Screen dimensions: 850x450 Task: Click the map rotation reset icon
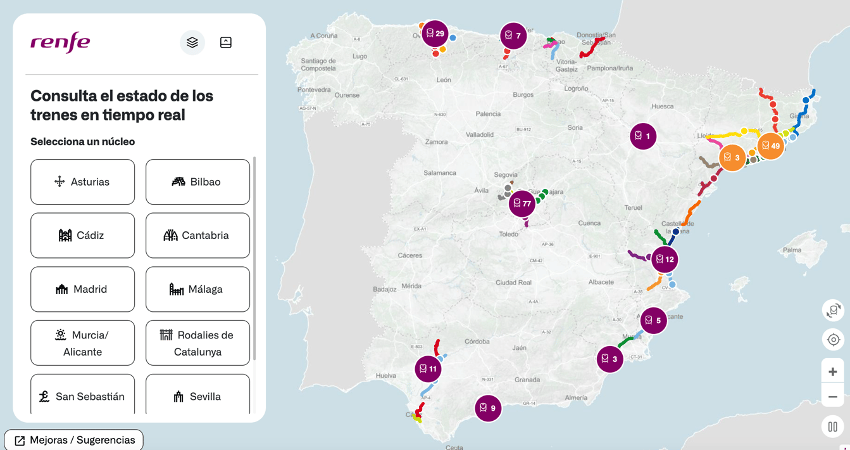click(x=833, y=310)
